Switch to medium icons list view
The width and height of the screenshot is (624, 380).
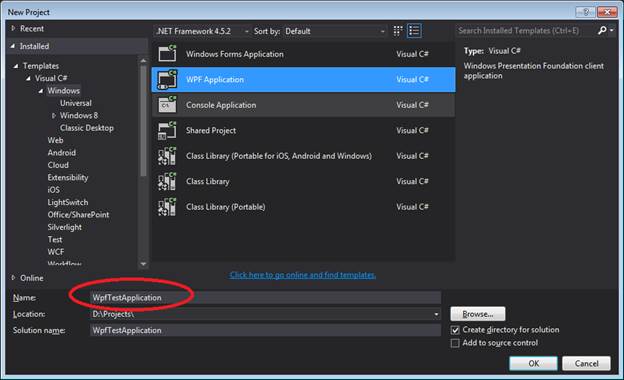[414, 31]
